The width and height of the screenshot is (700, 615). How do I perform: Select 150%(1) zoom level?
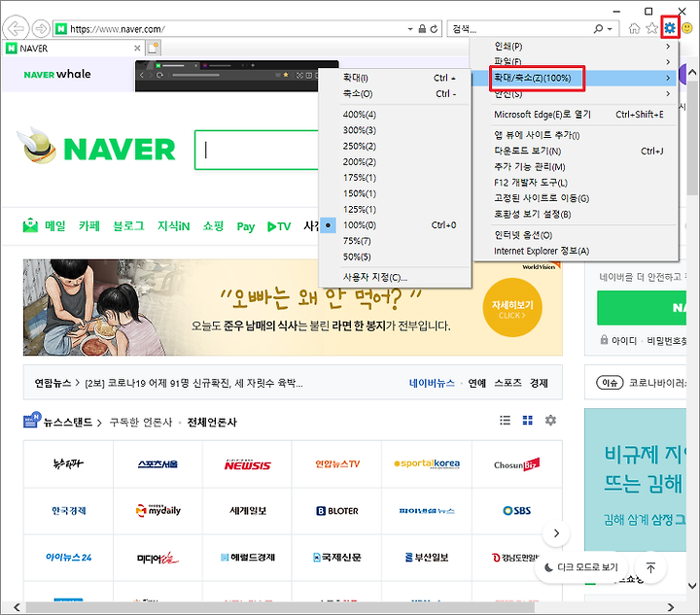(395, 193)
